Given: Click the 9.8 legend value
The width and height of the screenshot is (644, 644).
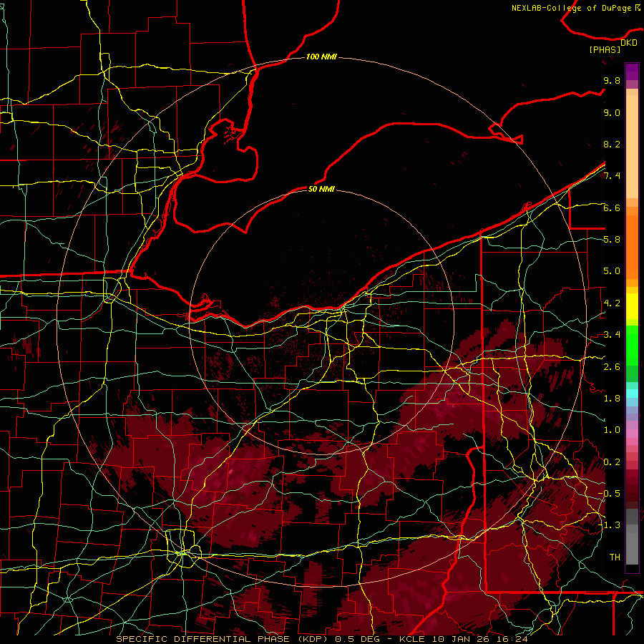Looking at the screenshot, I should point(612,80).
